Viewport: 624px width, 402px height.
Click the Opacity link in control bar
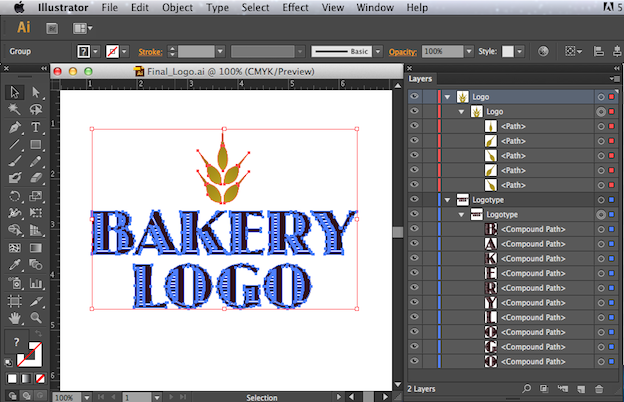[x=400, y=50]
